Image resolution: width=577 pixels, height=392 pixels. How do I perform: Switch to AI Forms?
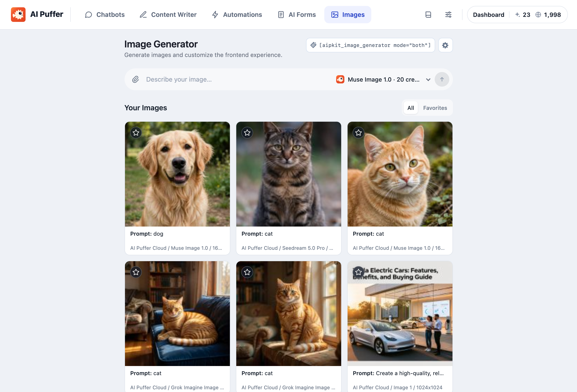pos(296,15)
